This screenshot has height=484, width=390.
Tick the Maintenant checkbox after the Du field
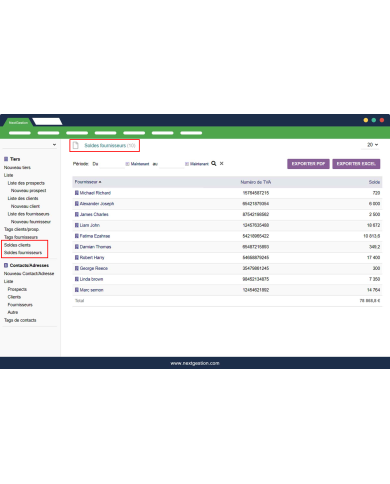(127, 164)
